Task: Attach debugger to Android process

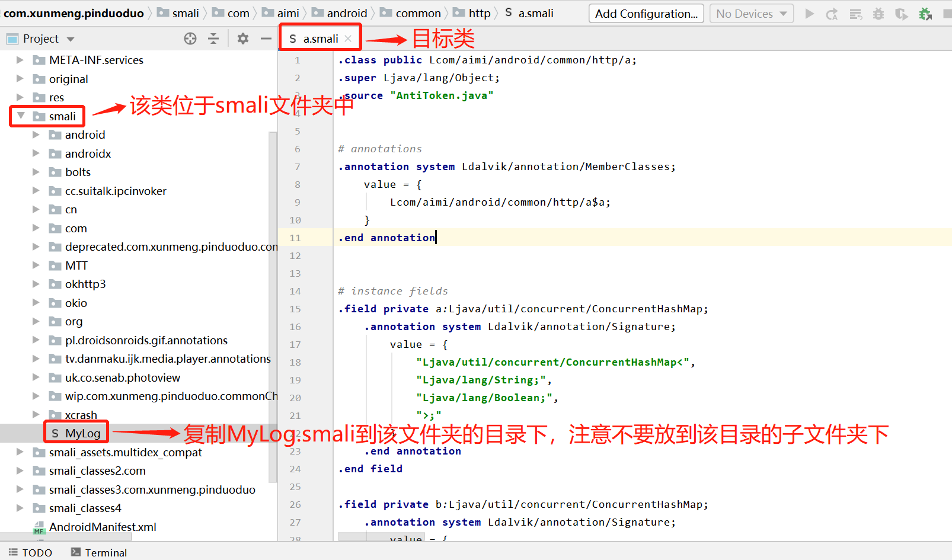Action: click(925, 13)
